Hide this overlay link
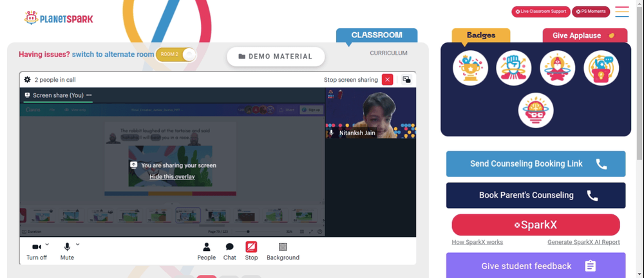The height and width of the screenshot is (278, 644). 172,176
